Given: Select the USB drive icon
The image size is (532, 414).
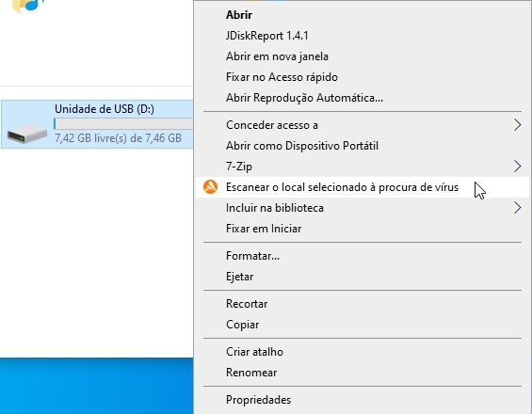Looking at the screenshot, I should pyautogui.click(x=27, y=134).
